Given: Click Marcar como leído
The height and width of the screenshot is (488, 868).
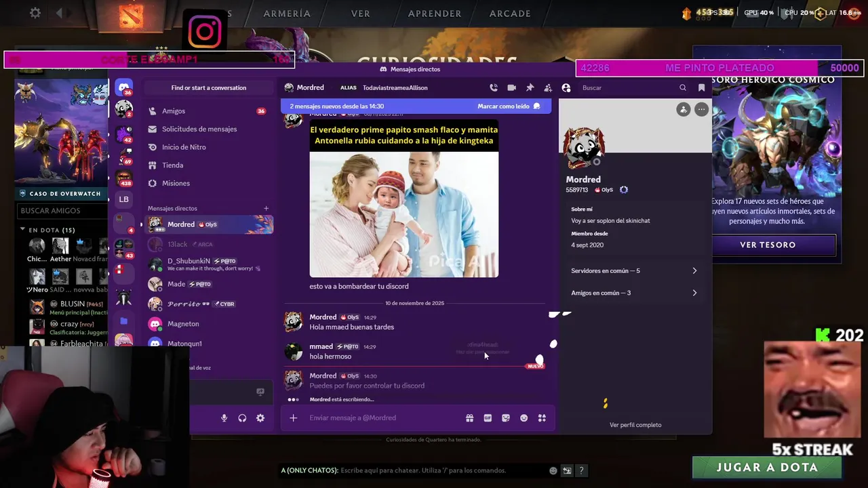Looking at the screenshot, I should coord(509,106).
